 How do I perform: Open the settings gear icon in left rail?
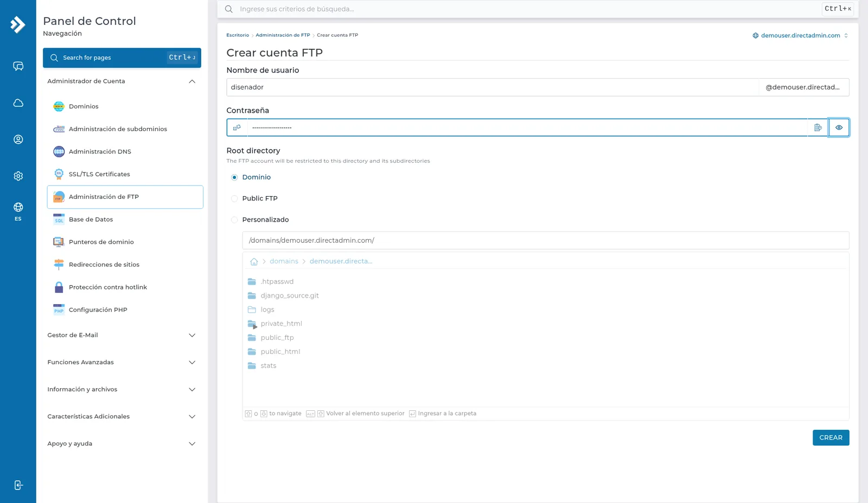[18, 176]
